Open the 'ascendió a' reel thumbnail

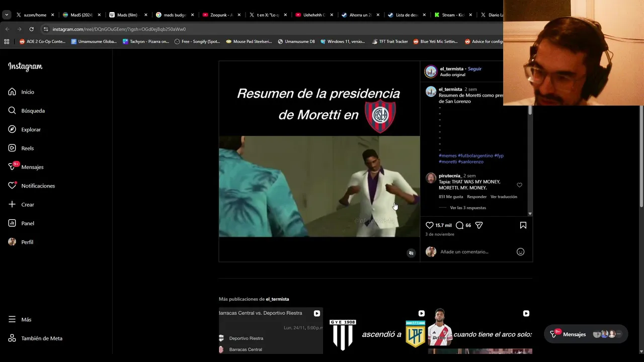(x=375, y=331)
